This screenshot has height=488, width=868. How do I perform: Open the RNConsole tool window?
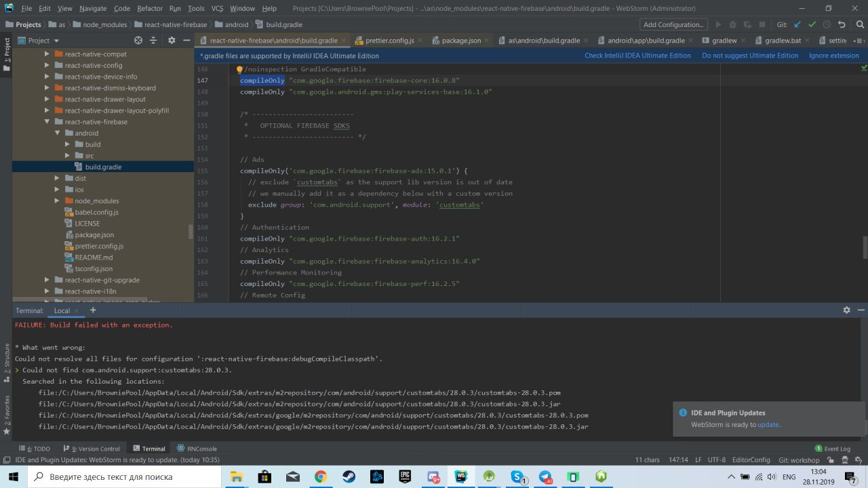point(197,449)
